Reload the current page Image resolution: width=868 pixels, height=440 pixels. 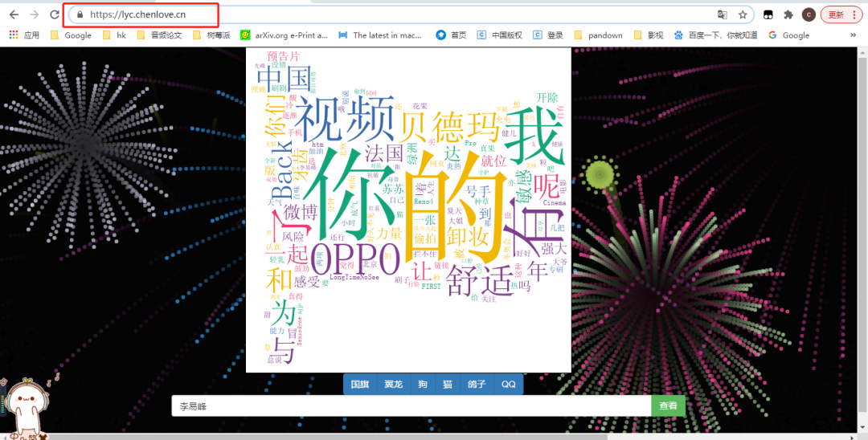[x=55, y=15]
